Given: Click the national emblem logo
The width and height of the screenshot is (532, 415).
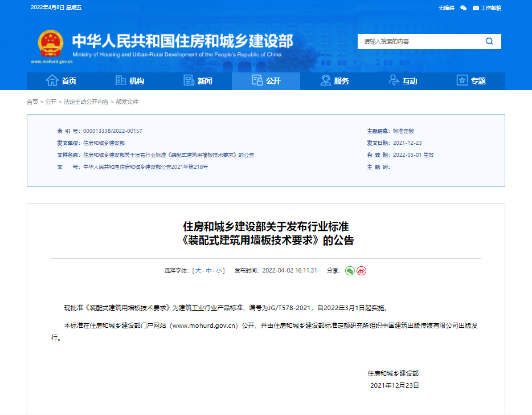Looking at the screenshot, I should [x=52, y=44].
